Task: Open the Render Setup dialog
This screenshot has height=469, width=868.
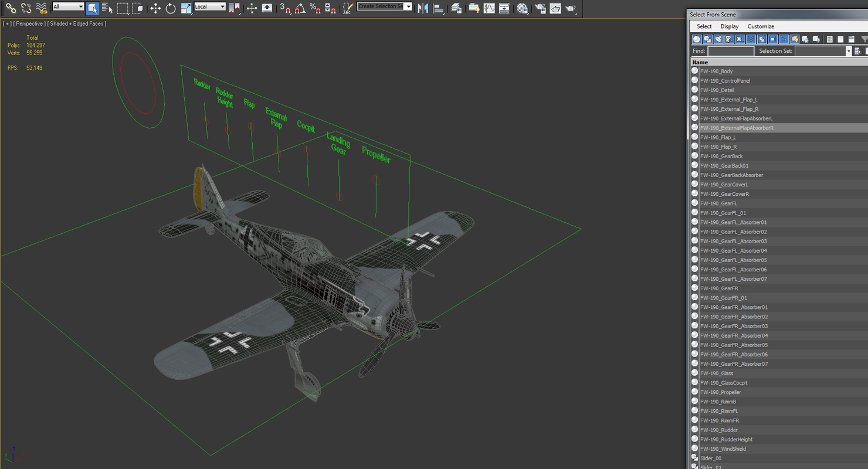Action: 540,8
